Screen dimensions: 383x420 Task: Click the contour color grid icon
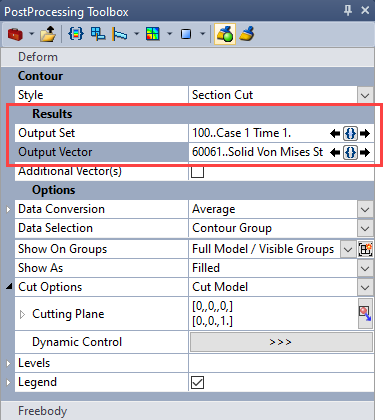click(153, 34)
